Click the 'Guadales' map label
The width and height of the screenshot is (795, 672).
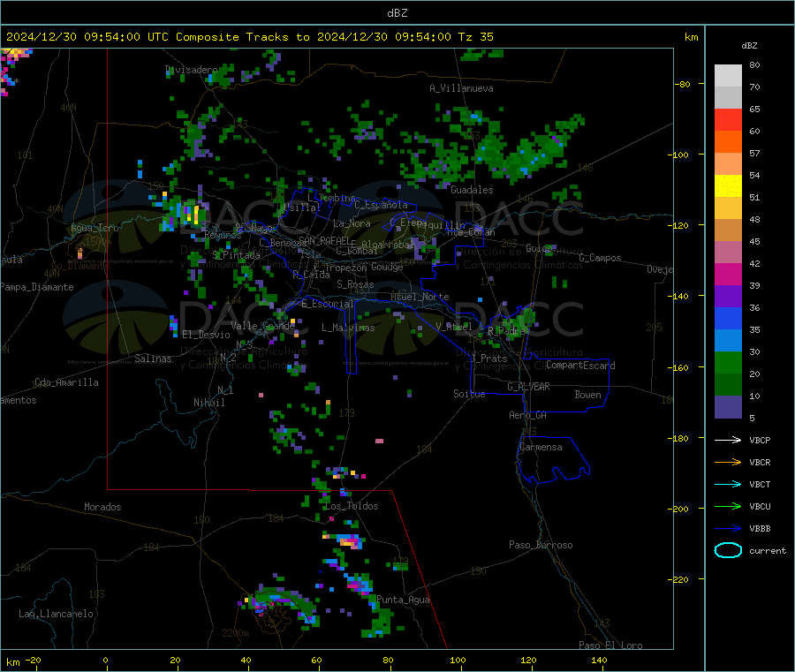pos(472,190)
